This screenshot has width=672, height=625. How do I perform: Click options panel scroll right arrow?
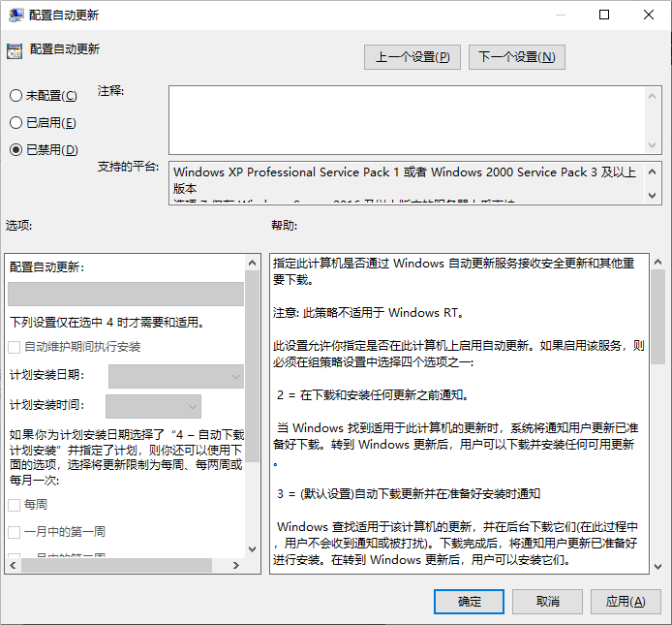tap(236, 565)
